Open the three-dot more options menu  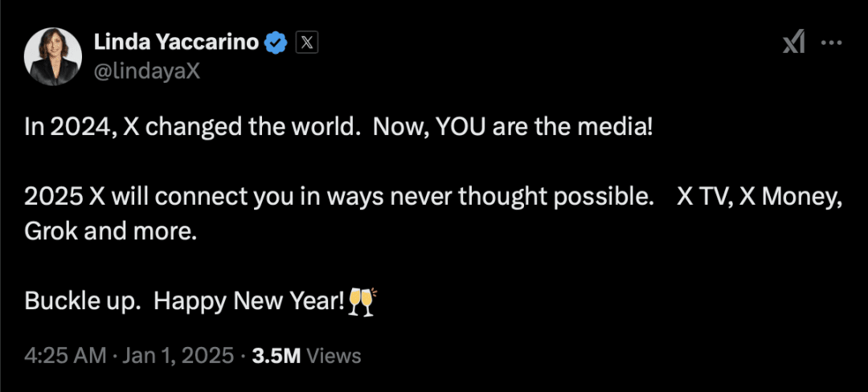[x=831, y=43]
